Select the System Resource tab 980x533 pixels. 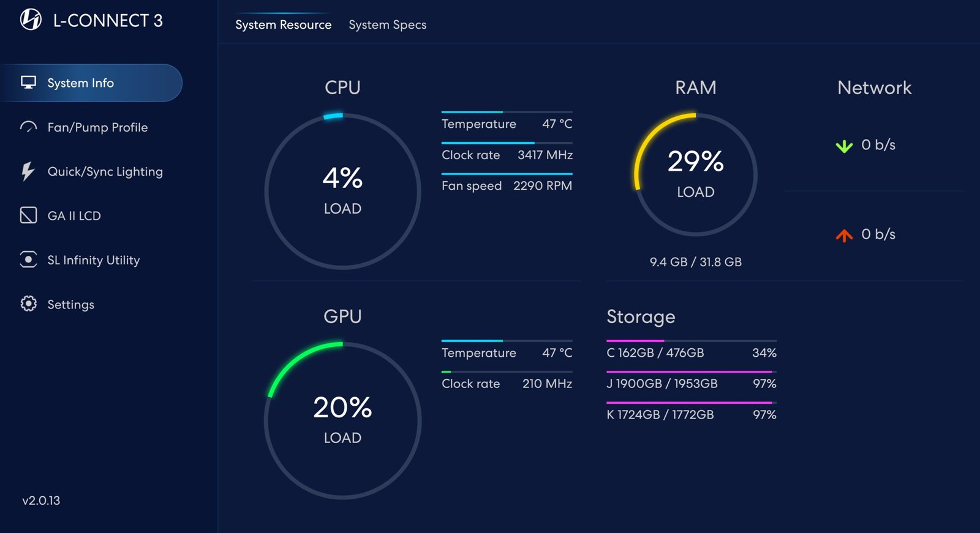(283, 25)
